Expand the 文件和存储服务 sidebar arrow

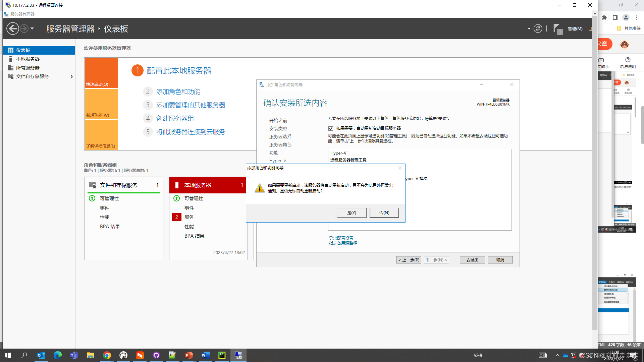72,76
